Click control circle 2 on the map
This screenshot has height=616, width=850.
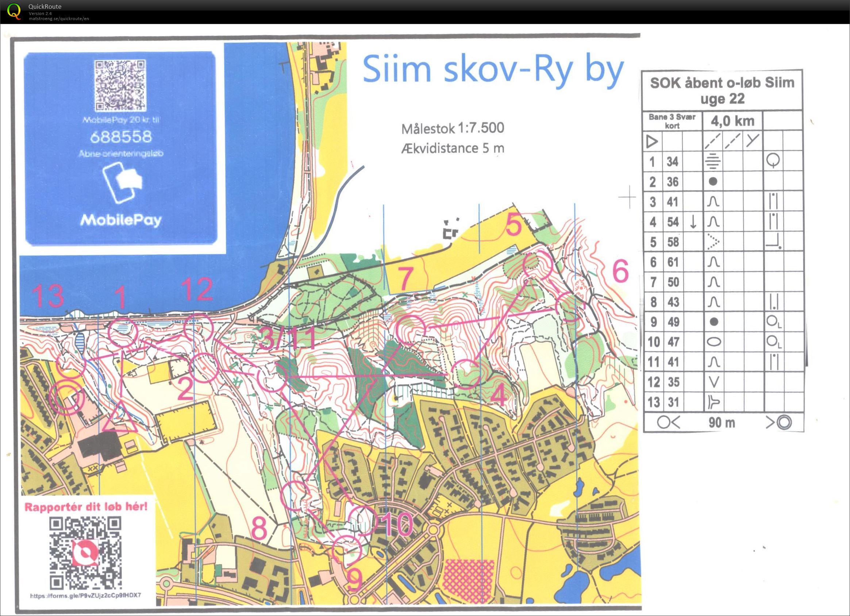pos(204,368)
